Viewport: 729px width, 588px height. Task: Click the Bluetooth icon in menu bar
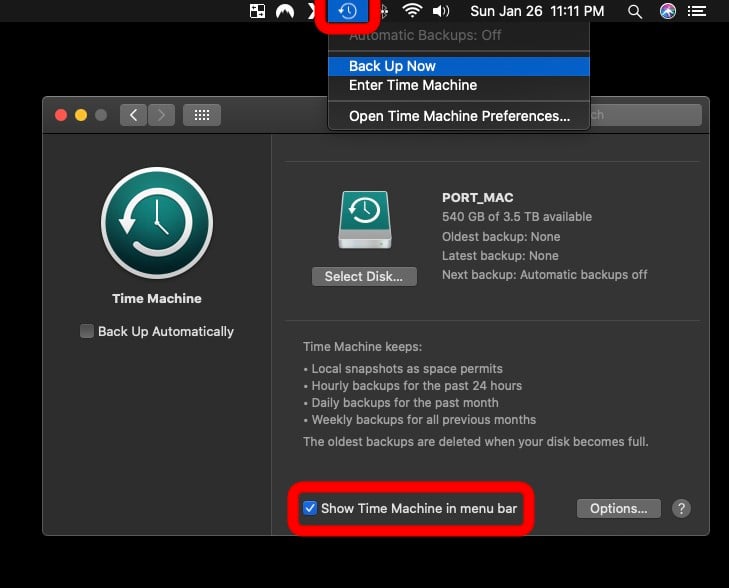click(384, 11)
